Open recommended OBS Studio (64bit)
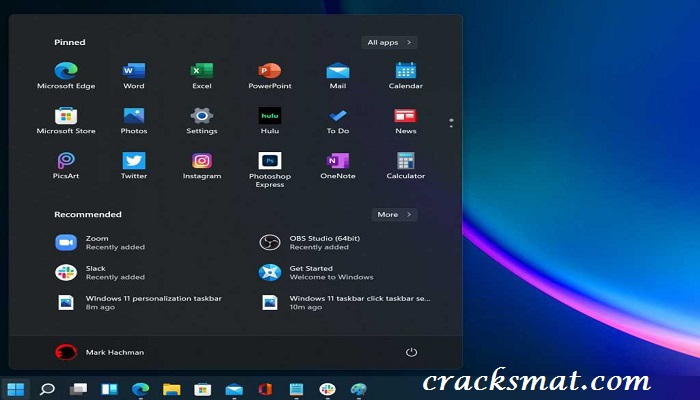Image resolution: width=700 pixels, height=400 pixels. click(309, 242)
